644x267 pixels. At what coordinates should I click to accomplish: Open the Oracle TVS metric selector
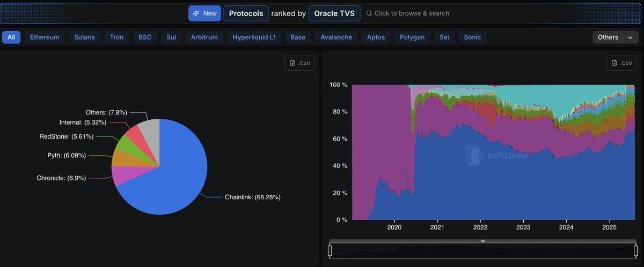[x=334, y=13]
